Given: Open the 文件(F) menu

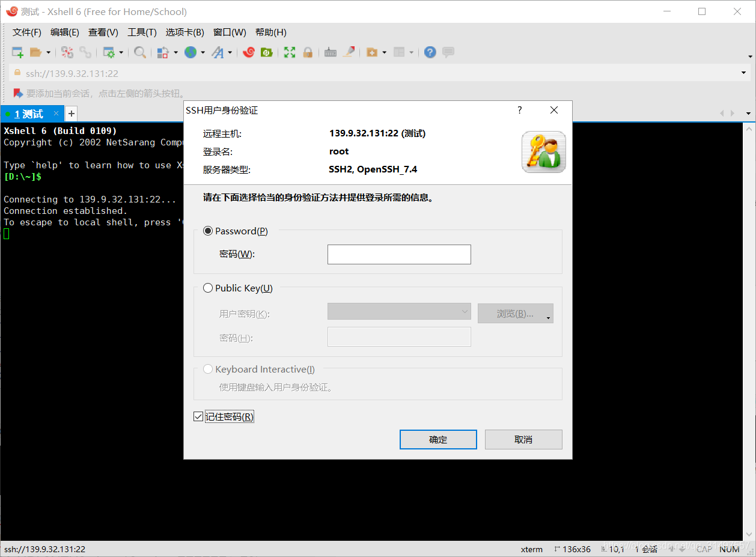Looking at the screenshot, I should coord(27,32).
